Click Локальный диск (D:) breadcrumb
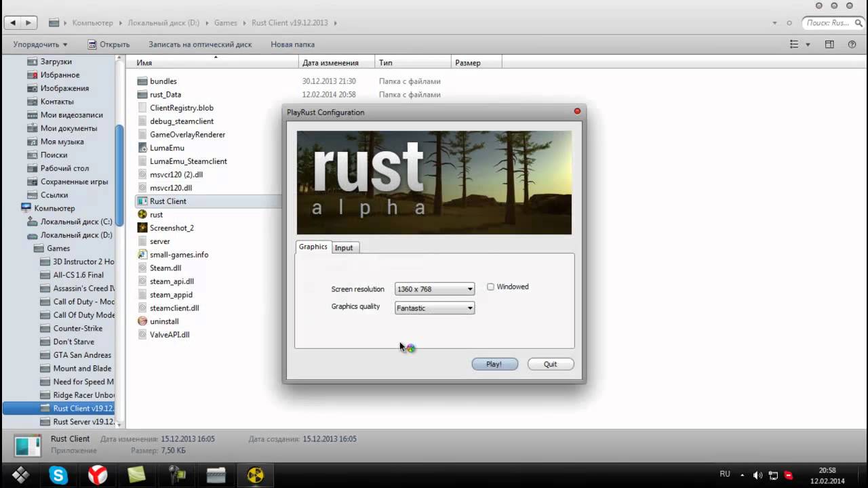The image size is (868, 488). (x=163, y=22)
